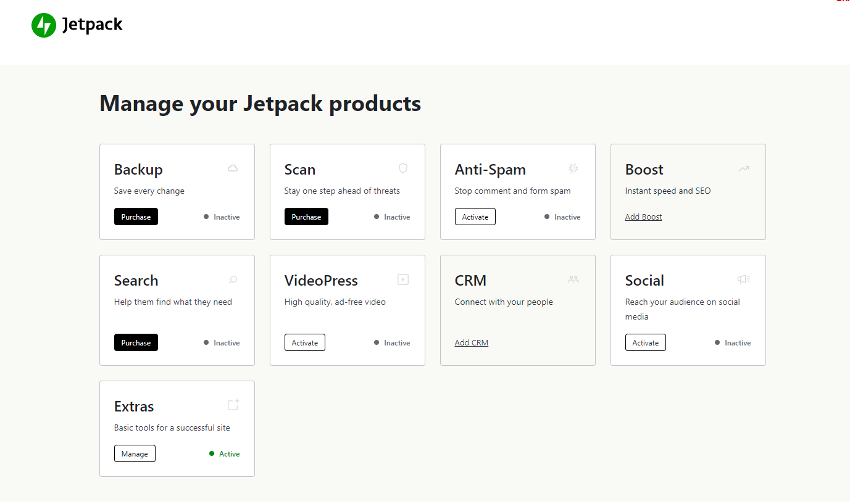
Task: Click 'Save every change' description
Action: [149, 191]
